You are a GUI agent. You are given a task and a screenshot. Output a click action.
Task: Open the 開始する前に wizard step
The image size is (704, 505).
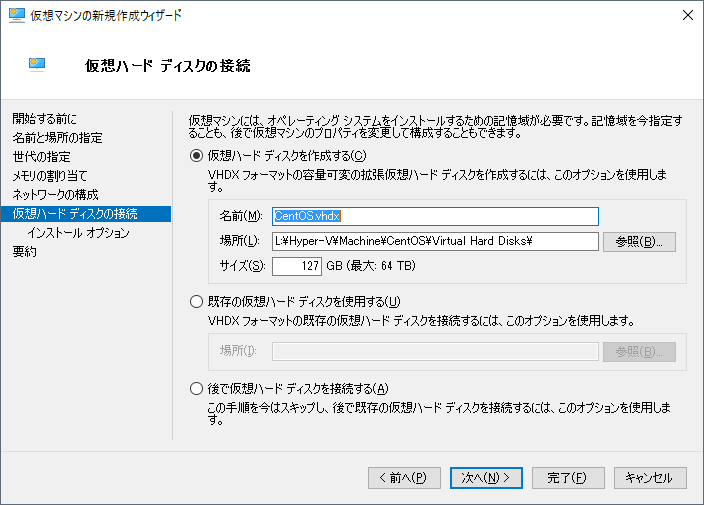pos(44,119)
